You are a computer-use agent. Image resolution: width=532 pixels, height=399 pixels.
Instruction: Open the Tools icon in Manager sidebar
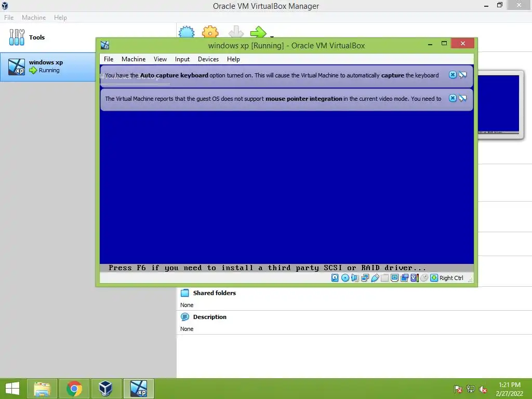[17, 37]
